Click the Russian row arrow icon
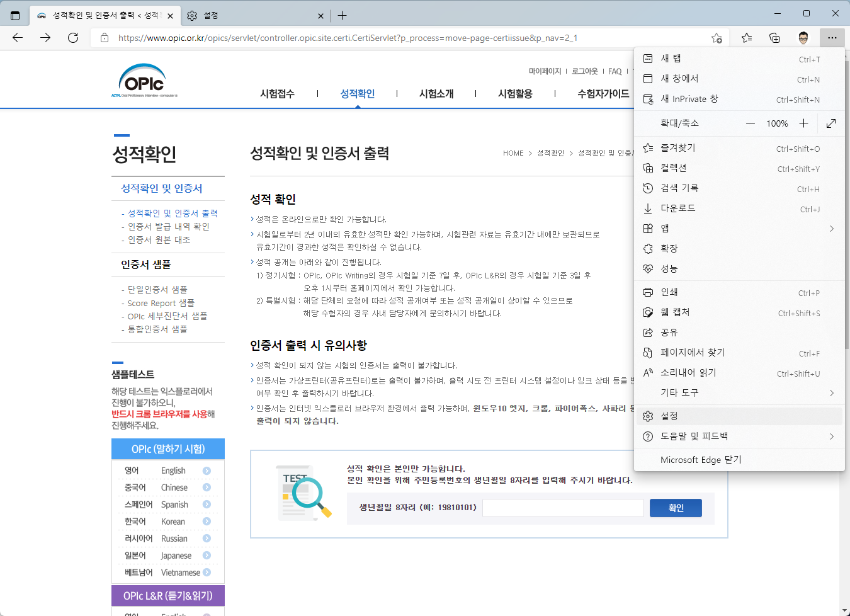 (207, 539)
